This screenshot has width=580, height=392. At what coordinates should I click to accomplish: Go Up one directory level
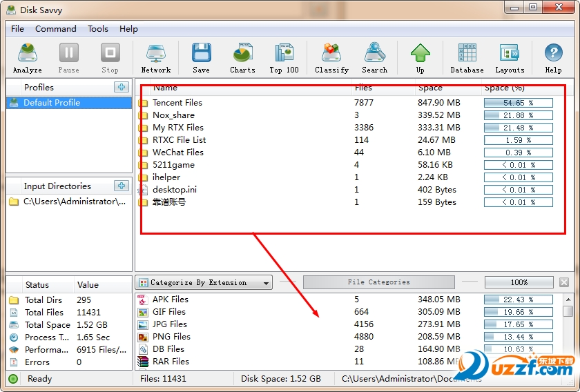pyautogui.click(x=420, y=58)
